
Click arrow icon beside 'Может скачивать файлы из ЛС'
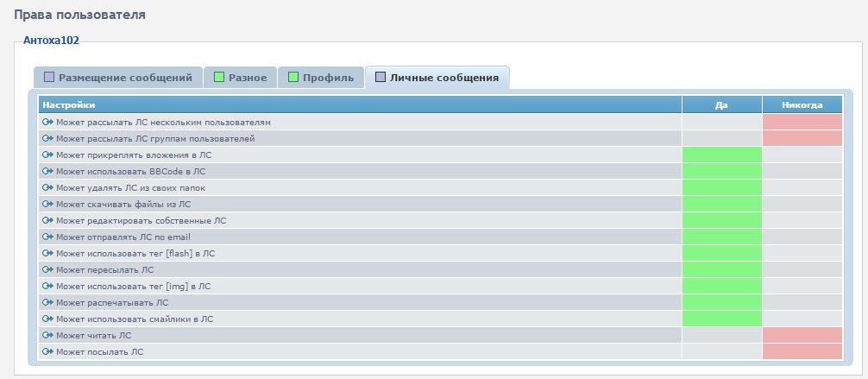[x=48, y=204]
